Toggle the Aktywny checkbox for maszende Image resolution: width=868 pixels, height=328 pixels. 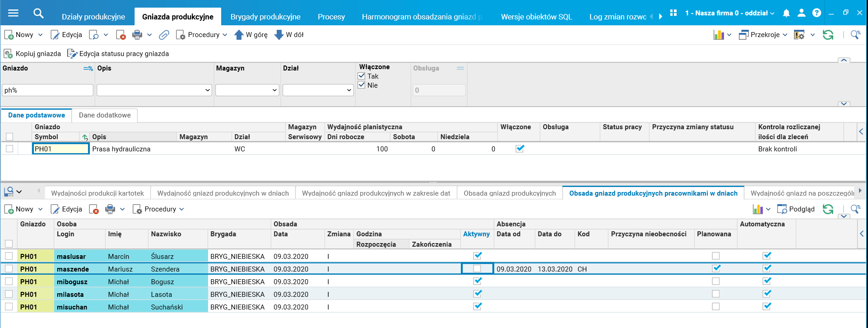coord(477,268)
